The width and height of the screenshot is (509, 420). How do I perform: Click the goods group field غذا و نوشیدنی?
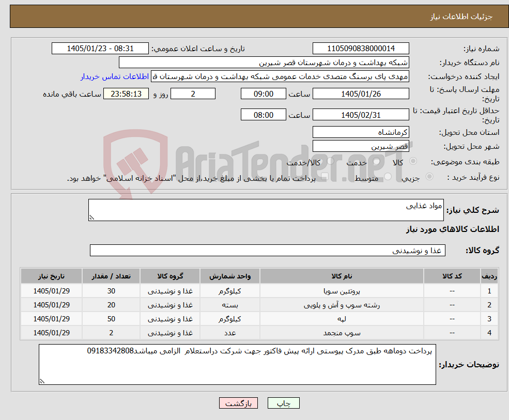pyautogui.click(x=268, y=251)
